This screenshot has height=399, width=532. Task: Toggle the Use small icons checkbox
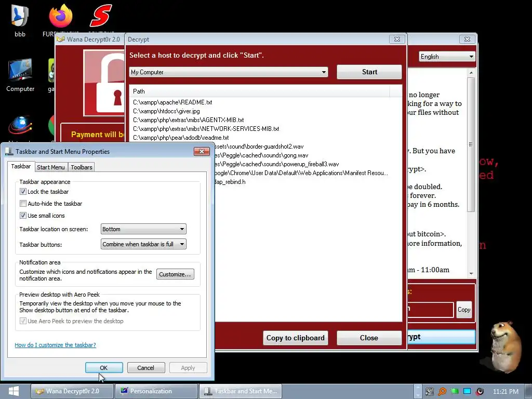point(23,216)
